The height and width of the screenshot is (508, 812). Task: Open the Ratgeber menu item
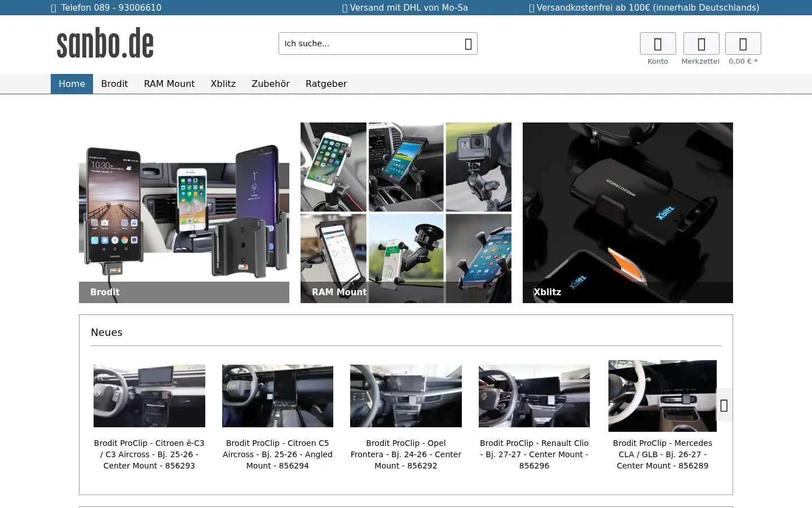pos(326,84)
